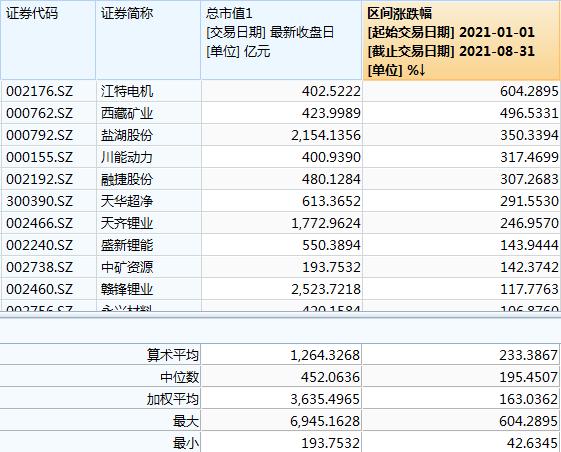
Task: Click the stock name 盛新锂能
Action: (x=127, y=245)
